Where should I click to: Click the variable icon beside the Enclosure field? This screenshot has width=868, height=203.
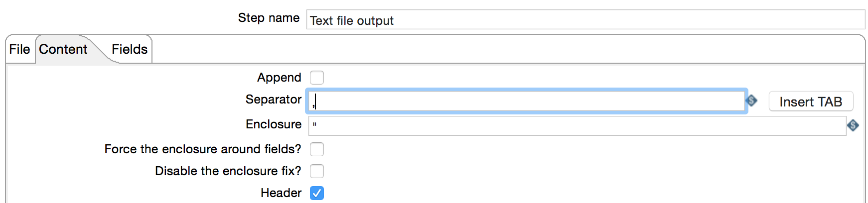click(853, 125)
